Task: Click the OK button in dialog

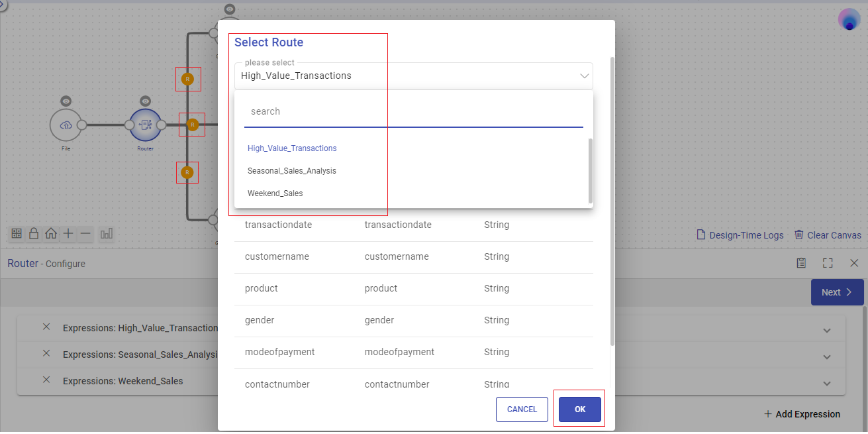Action: pos(579,409)
